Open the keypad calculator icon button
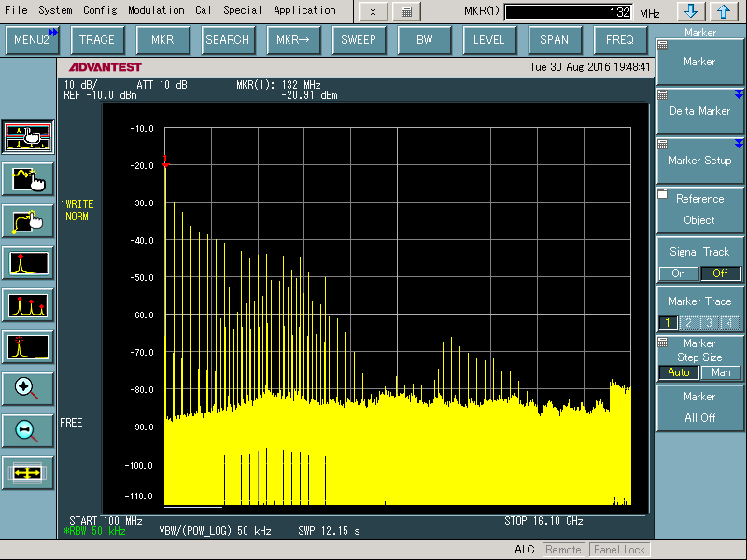 click(406, 12)
